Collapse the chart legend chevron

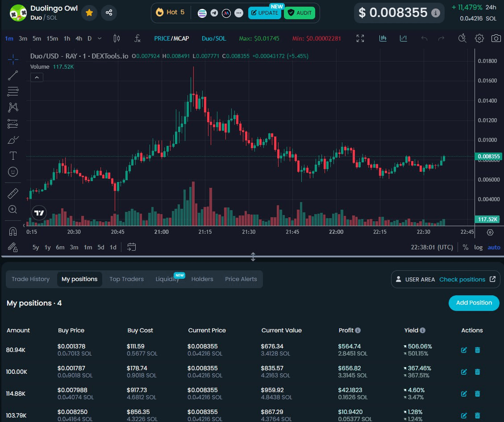(x=37, y=78)
